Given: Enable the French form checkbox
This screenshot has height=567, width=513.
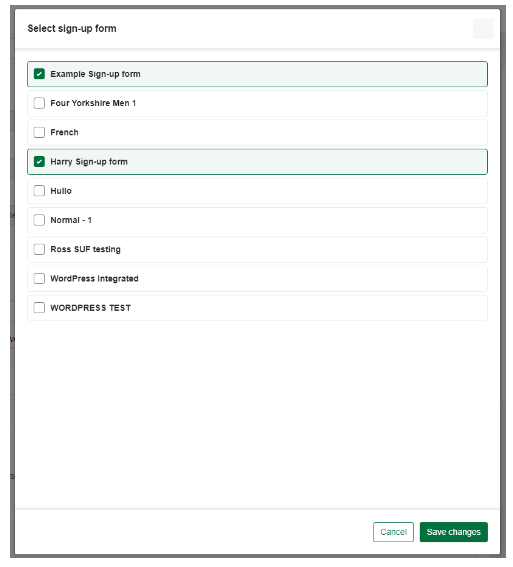Looking at the screenshot, I should click(39, 133).
